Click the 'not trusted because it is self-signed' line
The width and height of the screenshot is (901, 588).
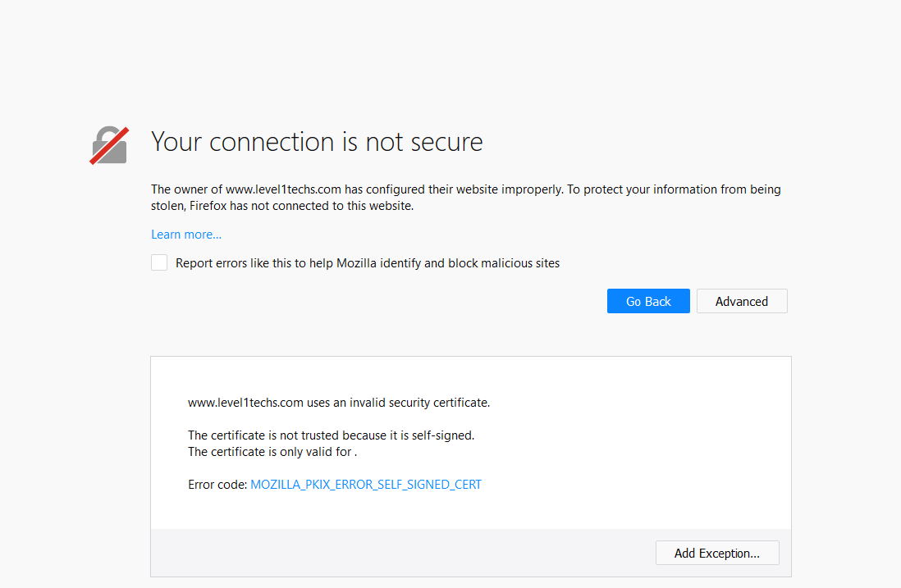[x=331, y=435]
